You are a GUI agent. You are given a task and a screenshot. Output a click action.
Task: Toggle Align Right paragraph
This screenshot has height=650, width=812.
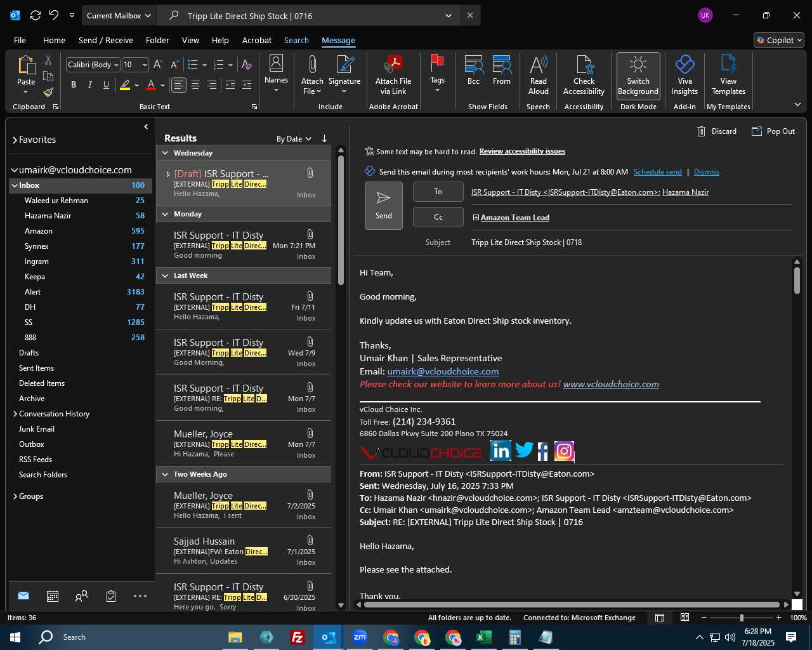[x=212, y=85]
